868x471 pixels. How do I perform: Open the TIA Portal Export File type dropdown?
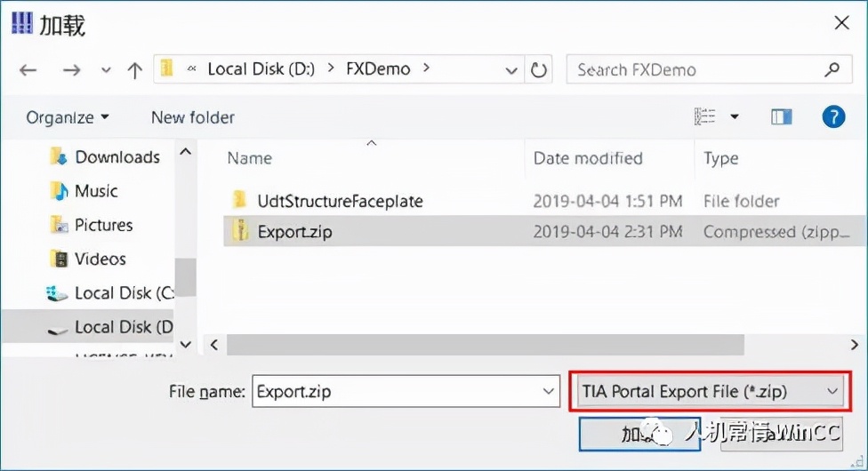[710, 391]
